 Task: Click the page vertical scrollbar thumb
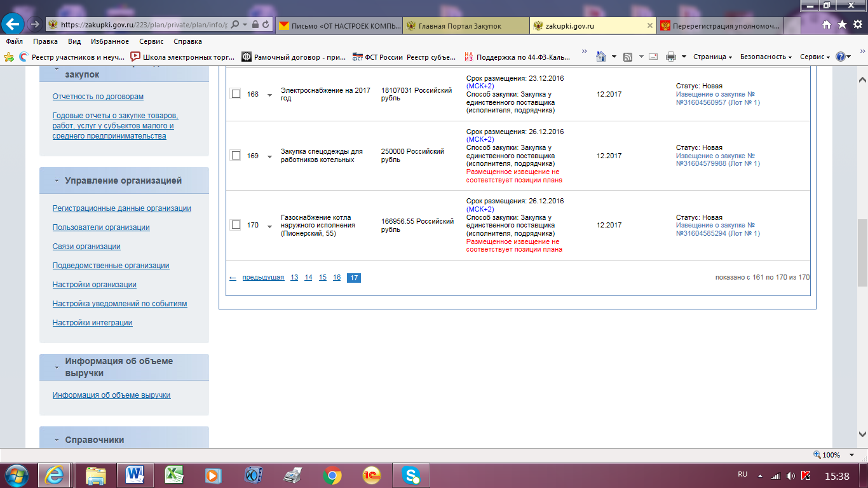[862, 252]
